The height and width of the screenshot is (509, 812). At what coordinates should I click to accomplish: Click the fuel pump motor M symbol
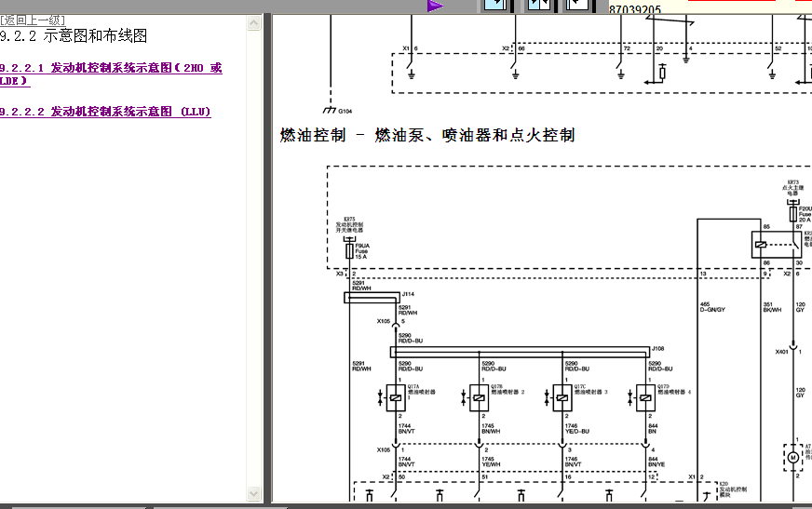792,457
